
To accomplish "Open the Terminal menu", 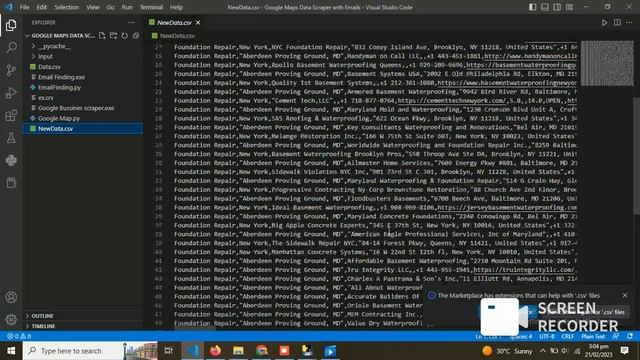I will (x=151, y=7).
